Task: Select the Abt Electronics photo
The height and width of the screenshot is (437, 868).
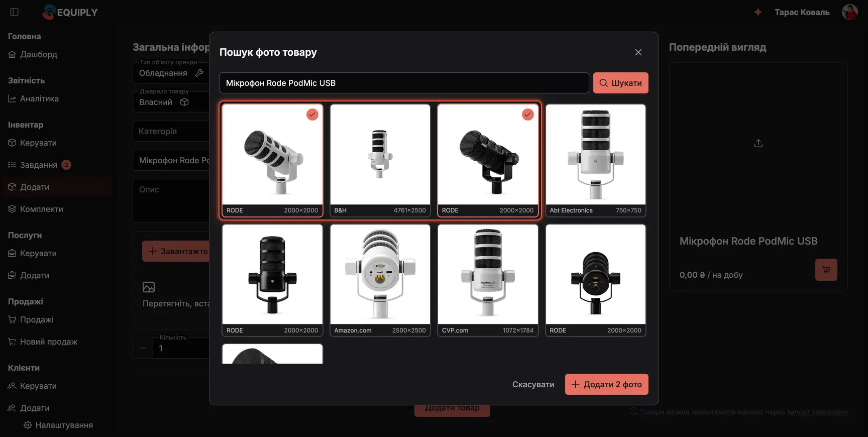Action: tap(596, 160)
